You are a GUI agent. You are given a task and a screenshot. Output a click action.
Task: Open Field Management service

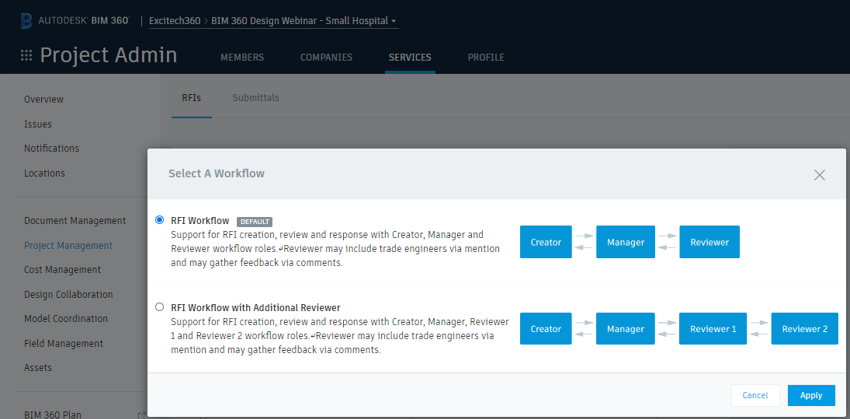(x=63, y=344)
